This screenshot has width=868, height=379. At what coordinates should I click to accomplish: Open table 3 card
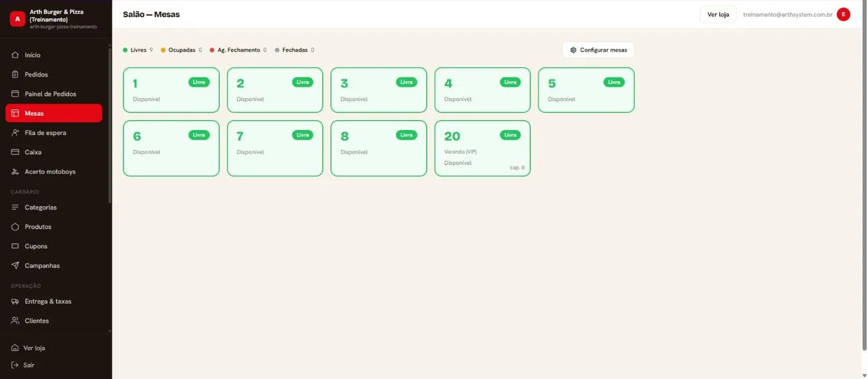[378, 89]
